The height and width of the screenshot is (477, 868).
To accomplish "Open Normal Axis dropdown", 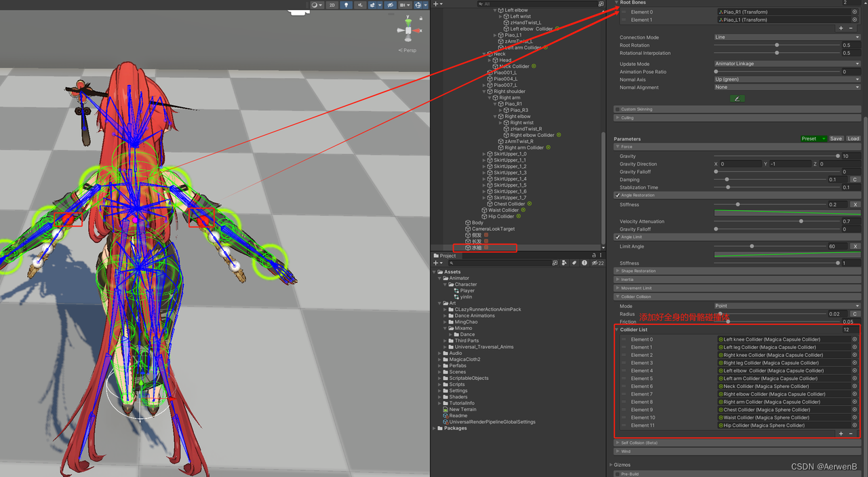I will click(787, 79).
